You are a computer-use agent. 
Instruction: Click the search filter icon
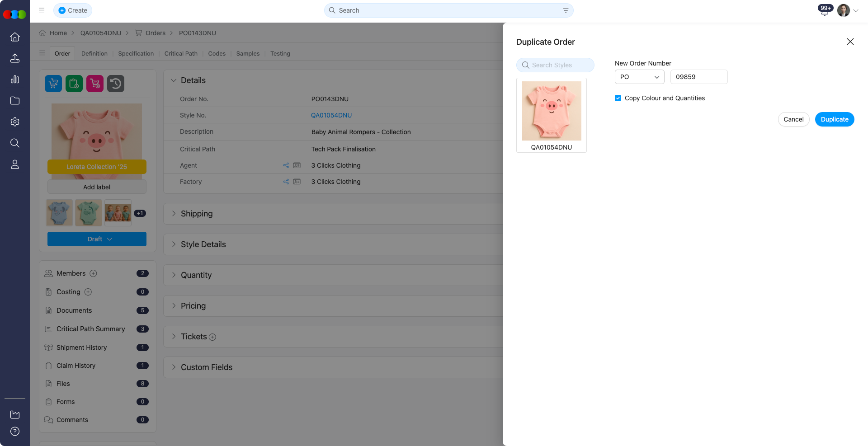[x=566, y=10]
